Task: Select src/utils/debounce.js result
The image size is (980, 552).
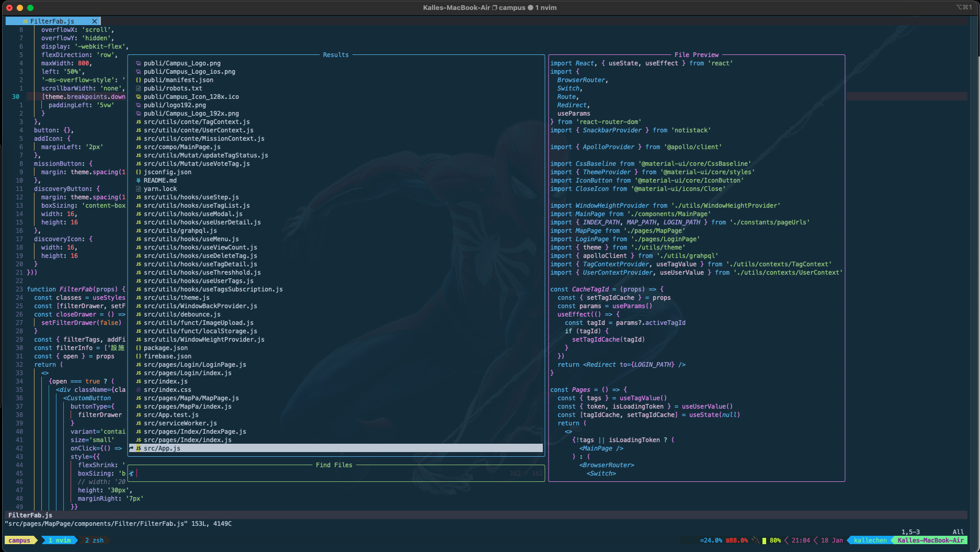Action: click(x=182, y=314)
